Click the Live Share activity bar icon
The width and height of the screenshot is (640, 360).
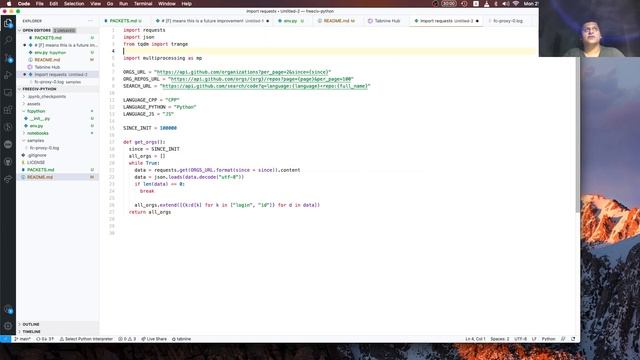[8, 179]
